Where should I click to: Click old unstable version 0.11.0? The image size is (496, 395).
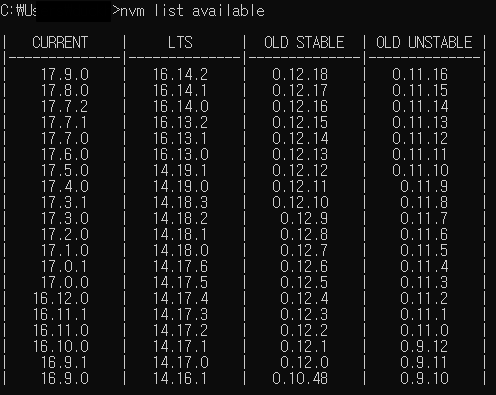(424, 330)
